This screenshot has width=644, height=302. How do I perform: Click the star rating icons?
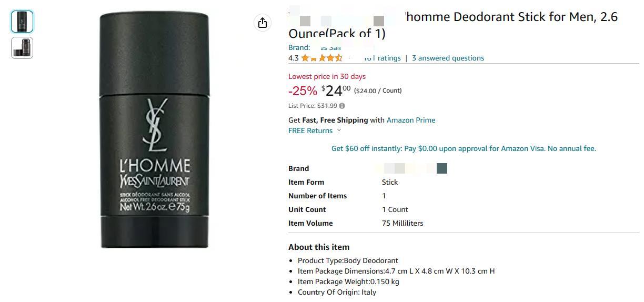click(321, 58)
